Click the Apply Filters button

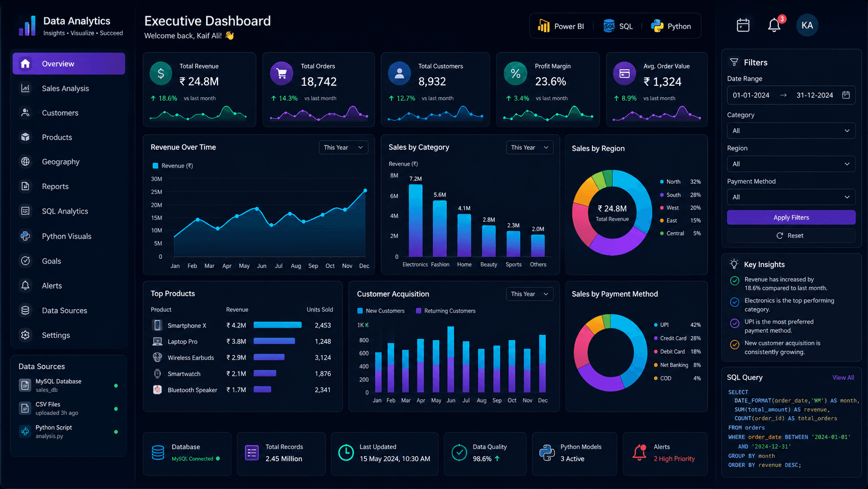pos(791,218)
